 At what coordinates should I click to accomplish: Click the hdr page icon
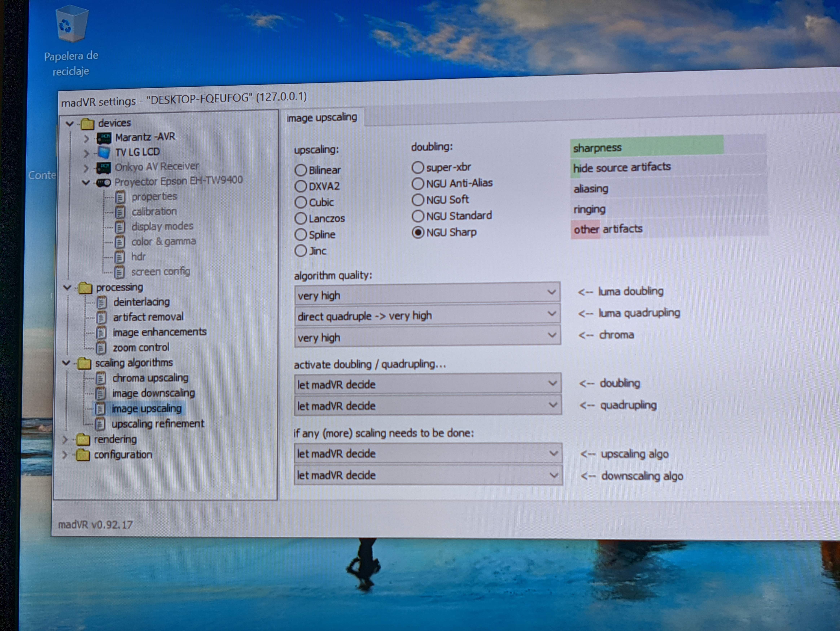point(119,257)
